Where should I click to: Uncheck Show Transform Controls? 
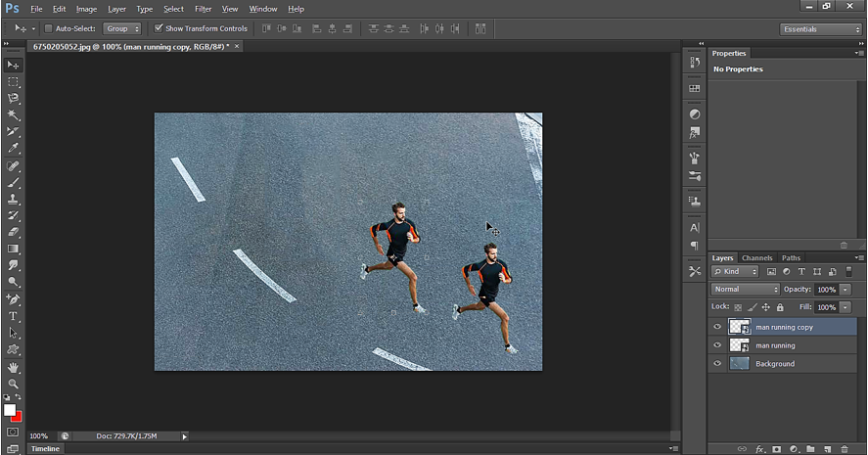pyautogui.click(x=159, y=28)
